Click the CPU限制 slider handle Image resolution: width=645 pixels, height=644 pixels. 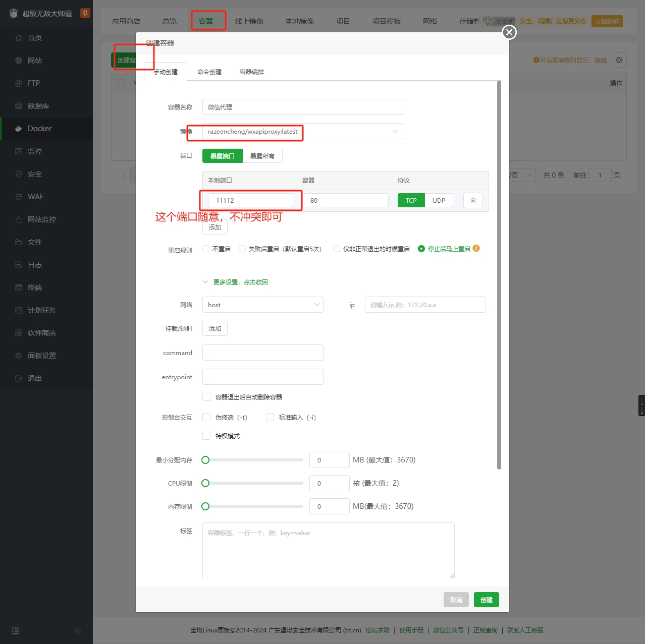coord(205,483)
